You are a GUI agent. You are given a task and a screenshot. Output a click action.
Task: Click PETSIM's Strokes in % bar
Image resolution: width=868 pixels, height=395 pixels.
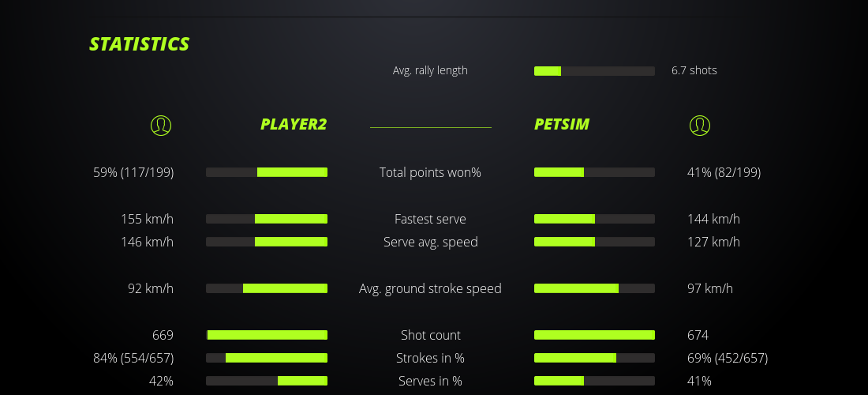click(x=594, y=358)
